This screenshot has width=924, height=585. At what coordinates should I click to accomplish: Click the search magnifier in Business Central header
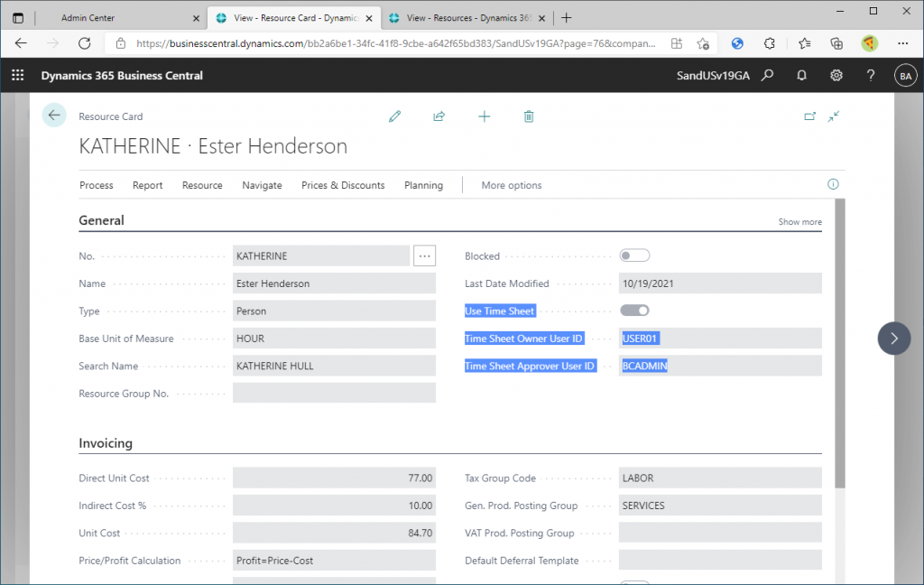767,76
